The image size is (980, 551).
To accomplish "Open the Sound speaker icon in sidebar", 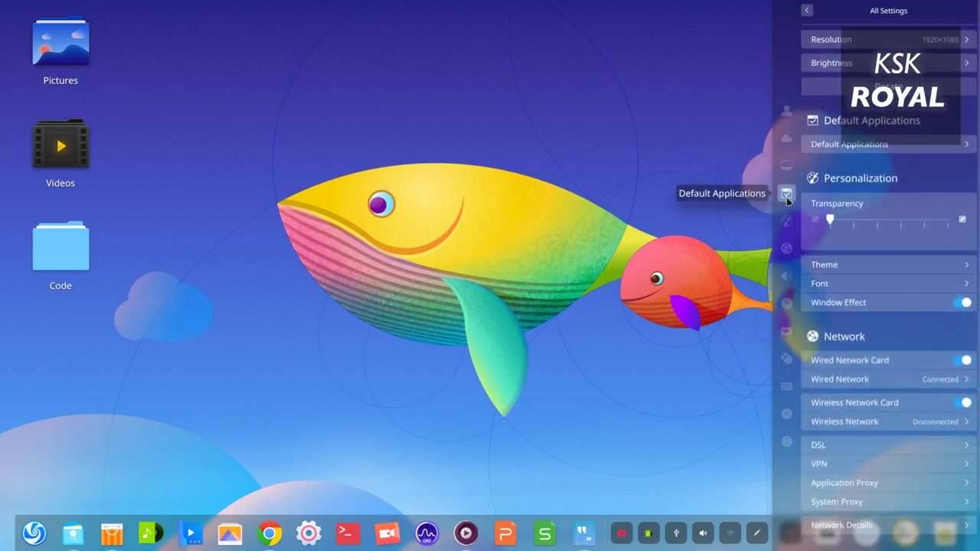I will (x=786, y=275).
